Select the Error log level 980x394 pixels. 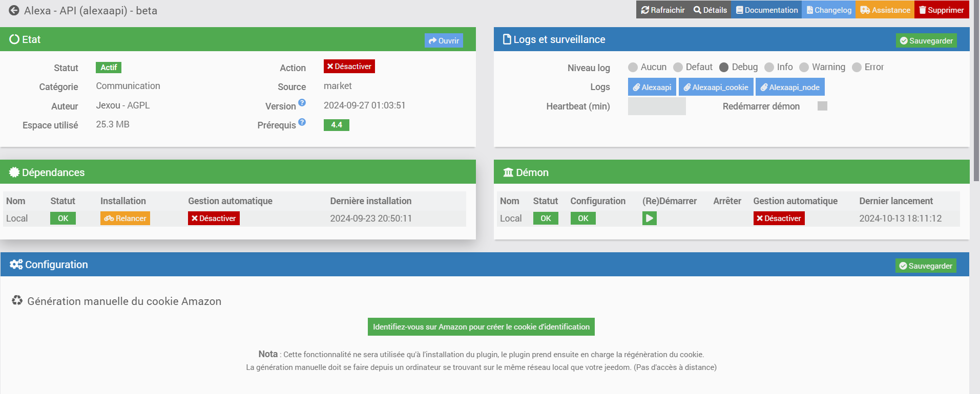pos(857,68)
